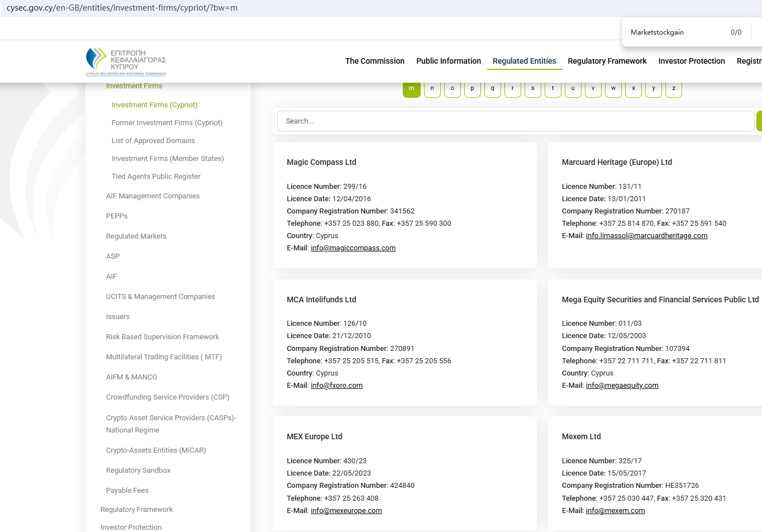Screen dimensions: 762x532
Task: Open Crypto-Assets Entities (MiCAR) section
Action: tap(156, 450)
